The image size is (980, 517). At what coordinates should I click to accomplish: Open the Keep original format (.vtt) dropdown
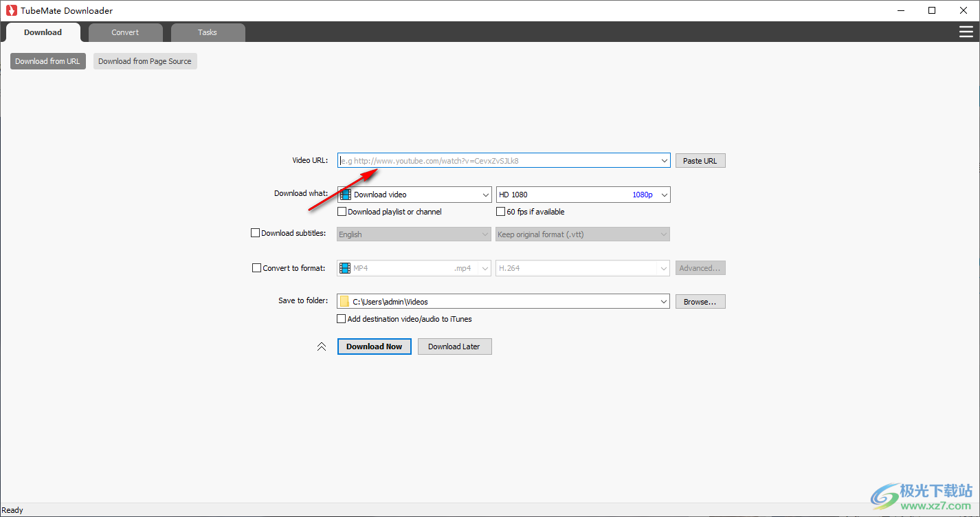(583, 234)
